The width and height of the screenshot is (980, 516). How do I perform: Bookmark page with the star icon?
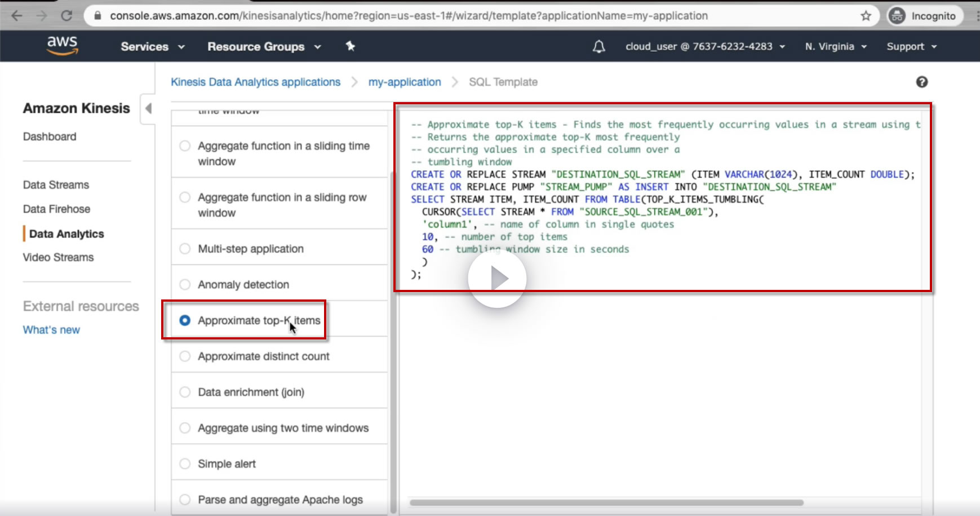tap(866, 16)
